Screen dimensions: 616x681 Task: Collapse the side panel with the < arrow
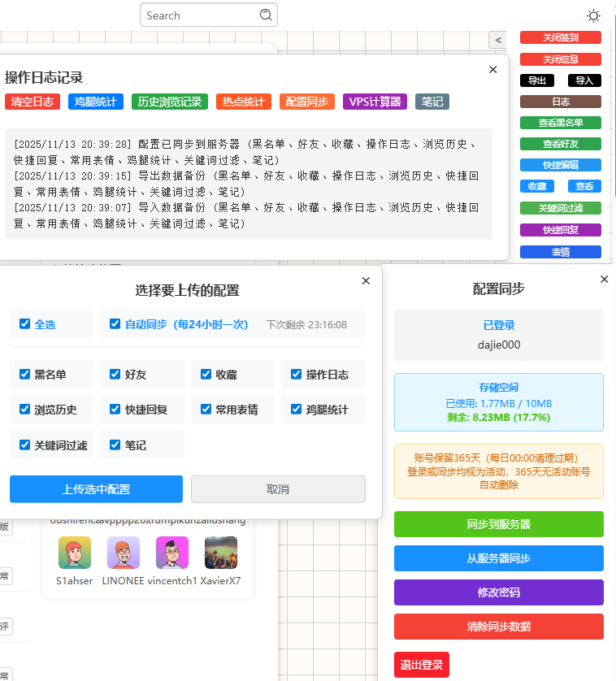tap(497, 40)
